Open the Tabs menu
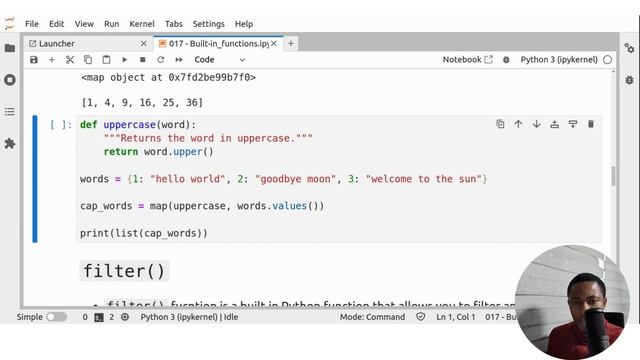The image size is (640, 360). pos(173,24)
